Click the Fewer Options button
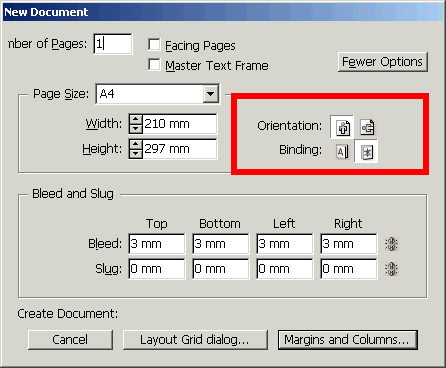446x368 pixels. coord(383,62)
